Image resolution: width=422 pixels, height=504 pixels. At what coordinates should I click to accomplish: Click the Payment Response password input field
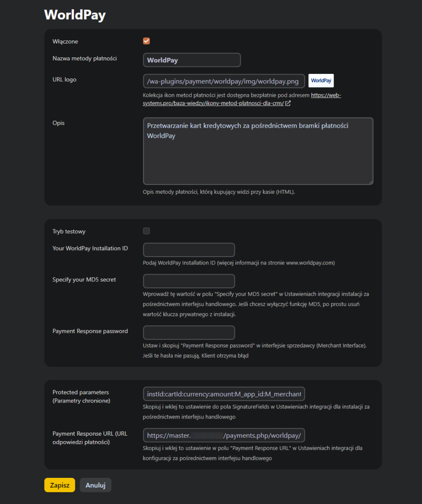coord(189,333)
